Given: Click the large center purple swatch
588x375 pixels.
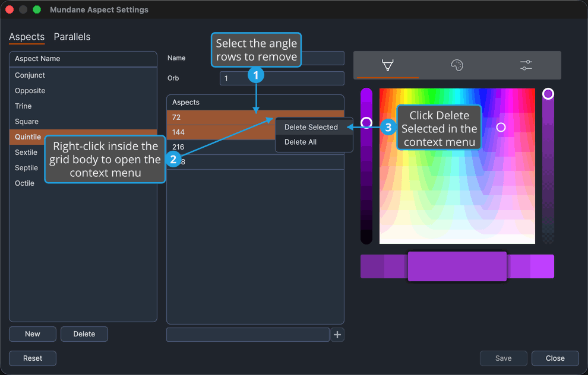Looking at the screenshot, I should coord(457,266).
